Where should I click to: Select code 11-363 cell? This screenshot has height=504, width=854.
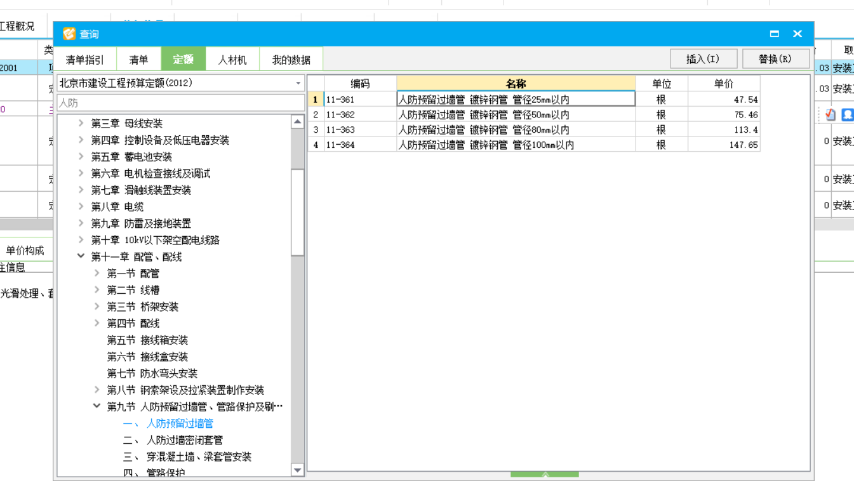pyautogui.click(x=360, y=129)
